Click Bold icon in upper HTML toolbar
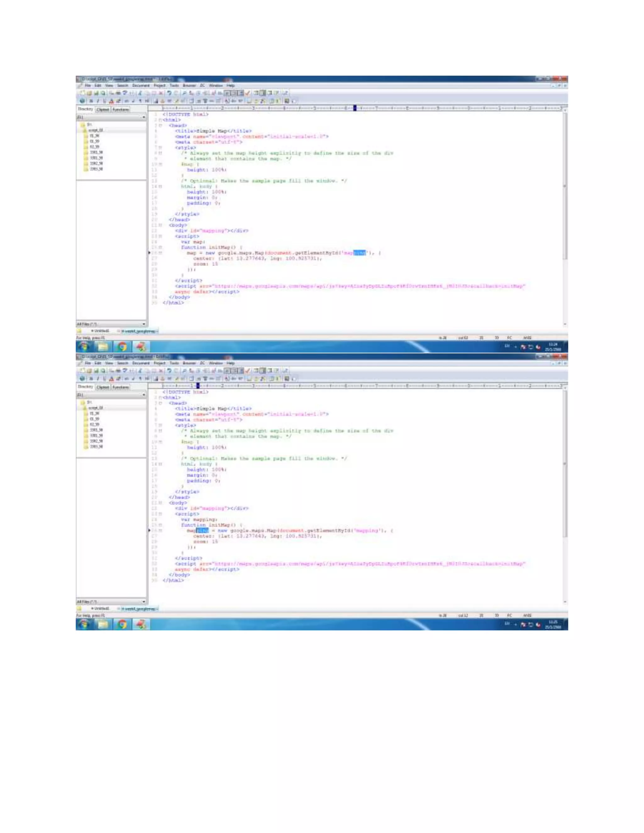The height and width of the screenshot is (833, 644). (x=91, y=101)
